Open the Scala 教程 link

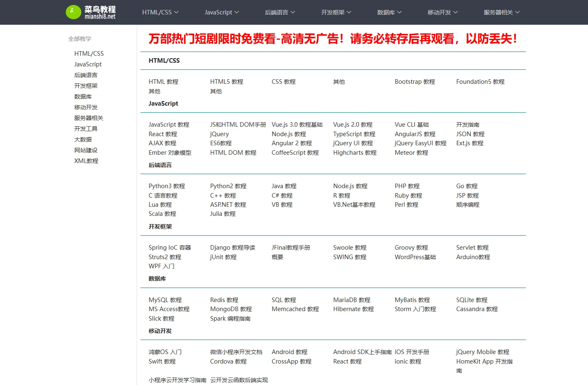pos(162,214)
